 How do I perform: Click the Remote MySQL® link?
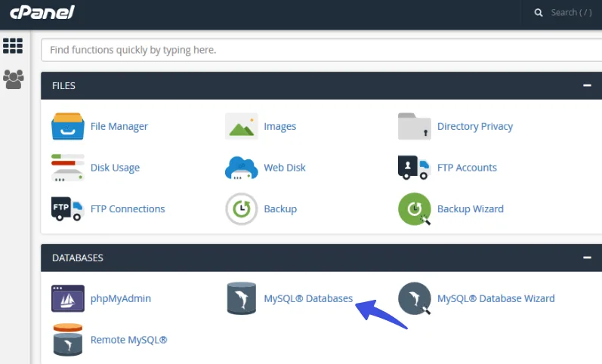128,340
